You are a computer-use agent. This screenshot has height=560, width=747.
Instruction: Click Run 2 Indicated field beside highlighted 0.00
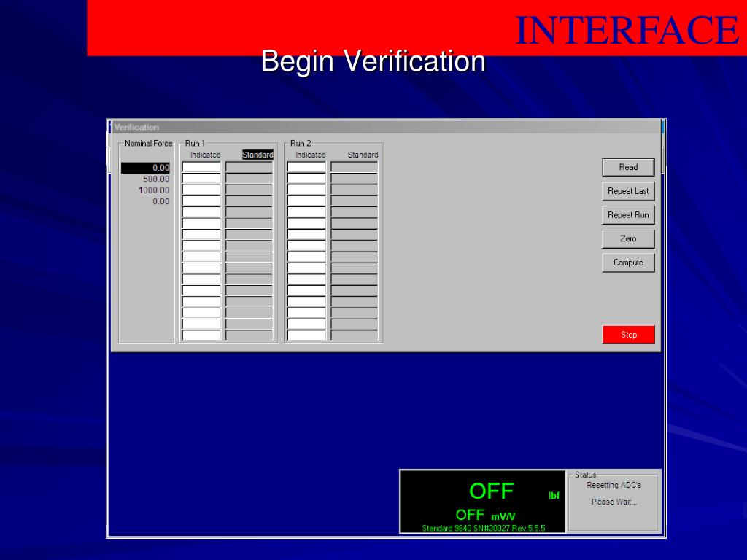coord(306,167)
